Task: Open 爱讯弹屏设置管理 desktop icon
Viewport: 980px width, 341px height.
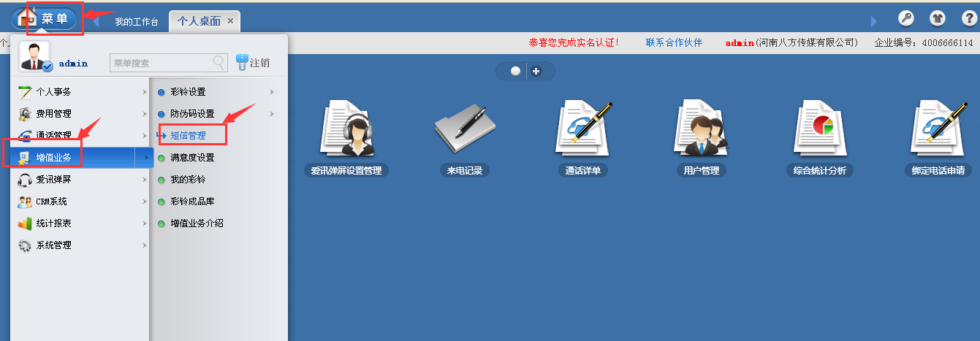Action: (346, 129)
